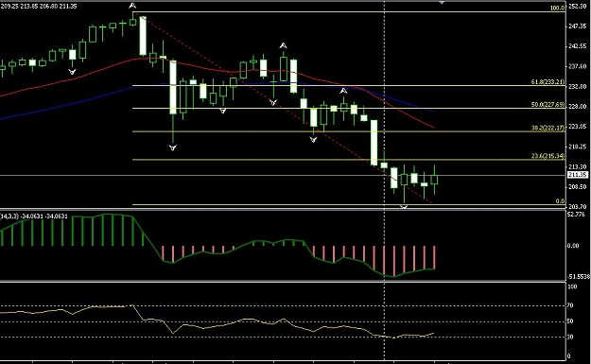591x364 pixels.
Task: Click the large white candle crossing the 38.2 level
Action: 374,143
